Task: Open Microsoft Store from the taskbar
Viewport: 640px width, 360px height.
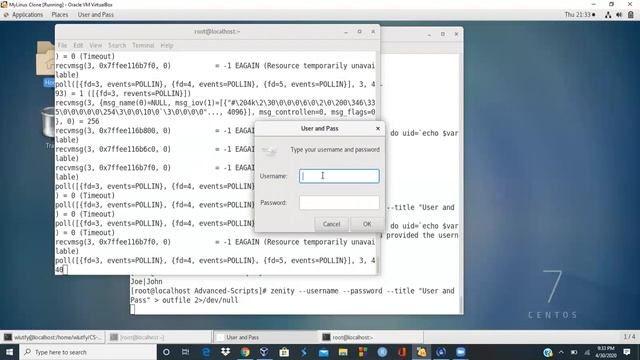Action: pos(284,352)
